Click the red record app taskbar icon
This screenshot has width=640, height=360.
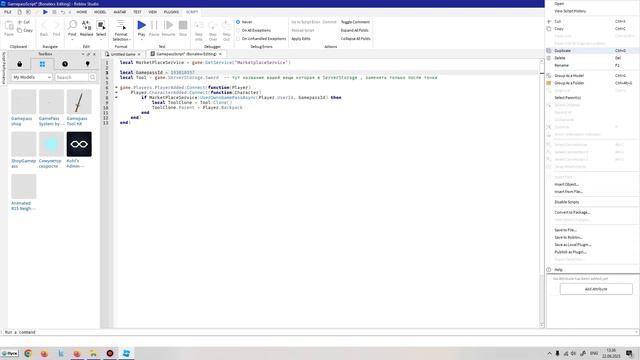pos(110,353)
